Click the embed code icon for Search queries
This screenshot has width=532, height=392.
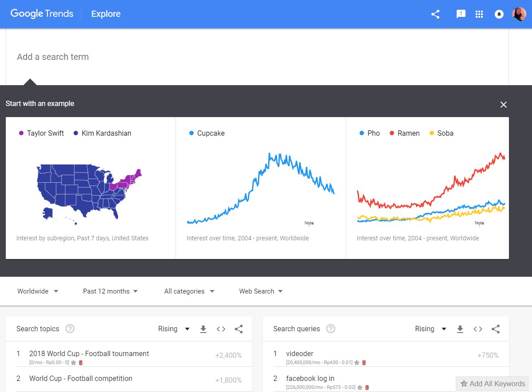click(x=477, y=329)
